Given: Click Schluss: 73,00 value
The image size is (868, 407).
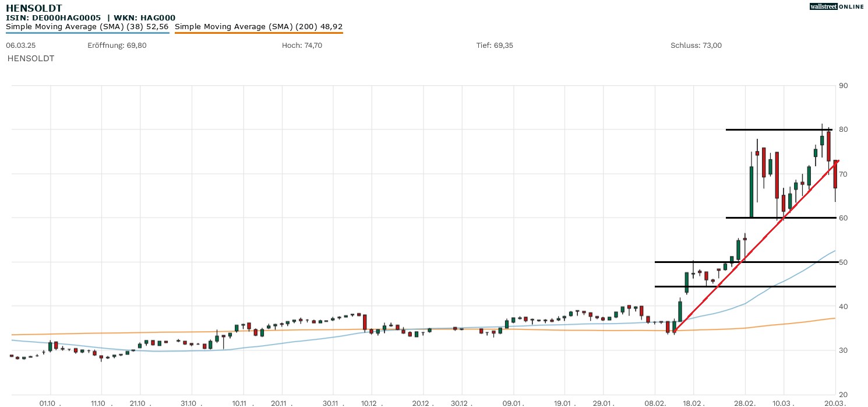Looking at the screenshot, I should 696,45.
